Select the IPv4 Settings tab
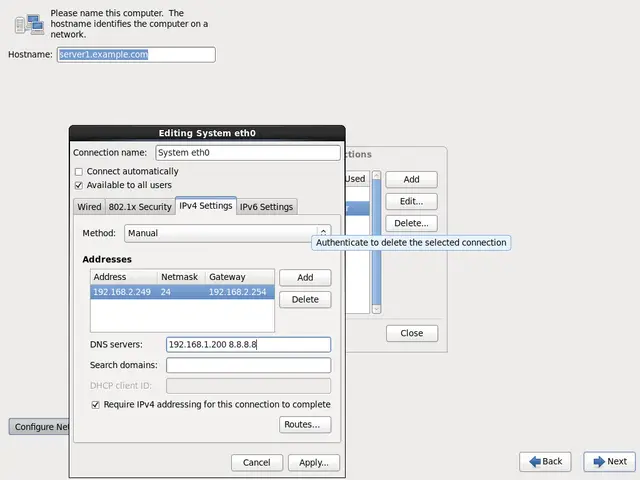This screenshot has height=480, width=640. click(206, 206)
